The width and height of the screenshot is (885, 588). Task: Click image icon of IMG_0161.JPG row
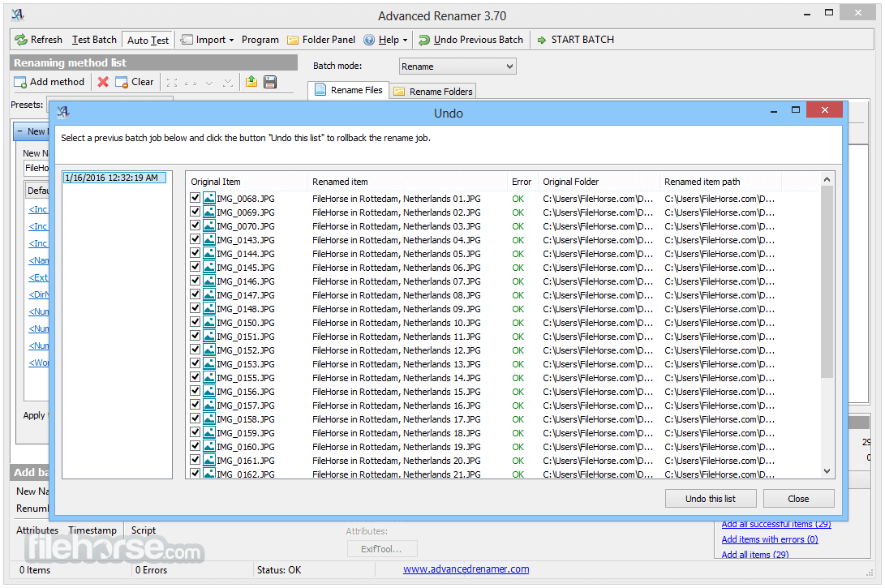[x=209, y=460]
